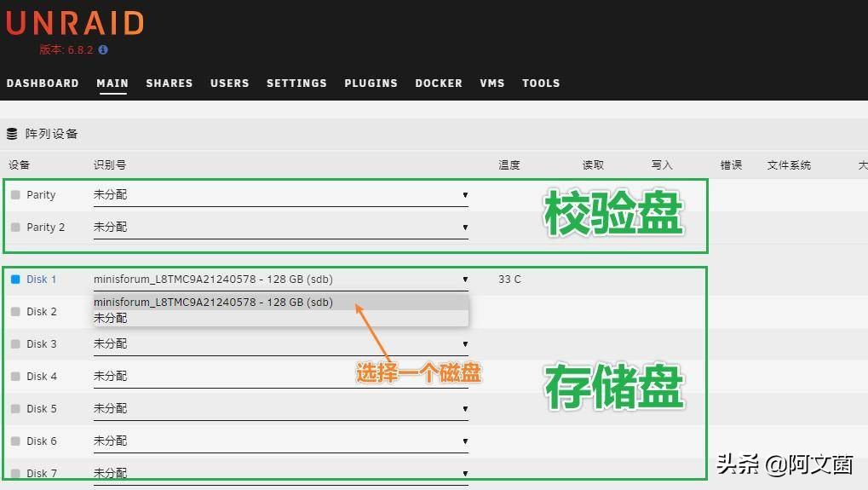Click the 文件系统 column header

[x=789, y=165]
